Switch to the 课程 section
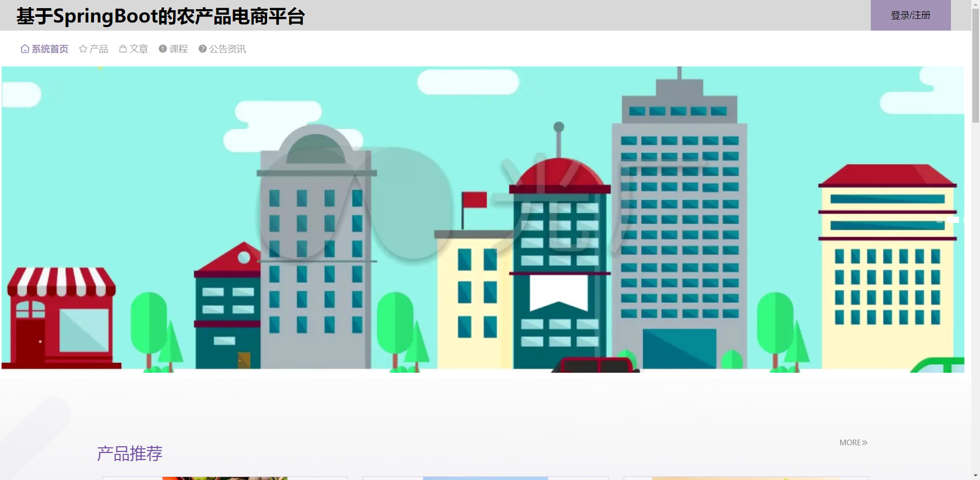 point(179,49)
